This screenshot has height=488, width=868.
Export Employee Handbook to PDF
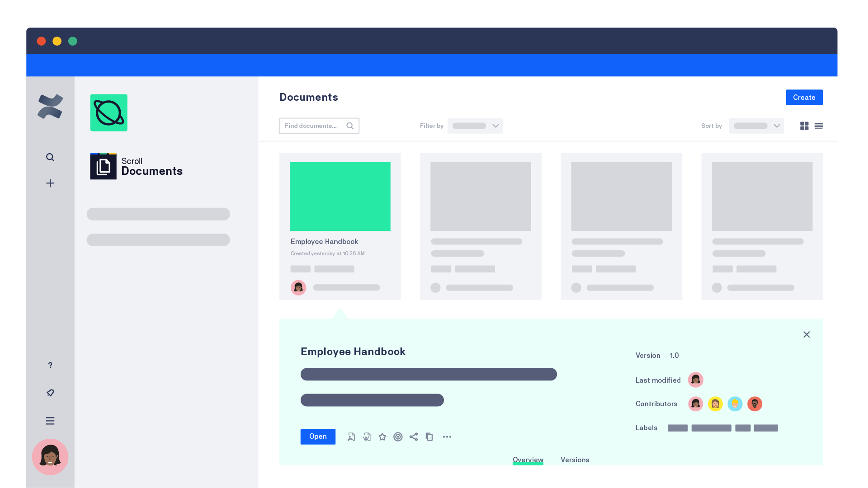point(351,437)
